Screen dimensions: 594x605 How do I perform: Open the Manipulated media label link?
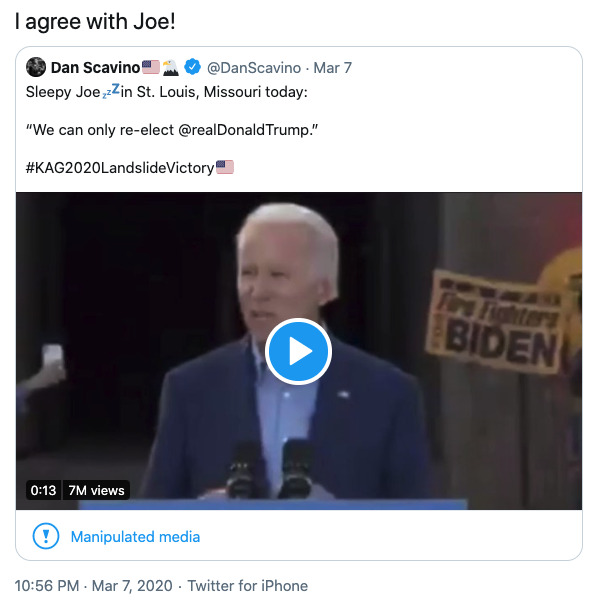(135, 537)
